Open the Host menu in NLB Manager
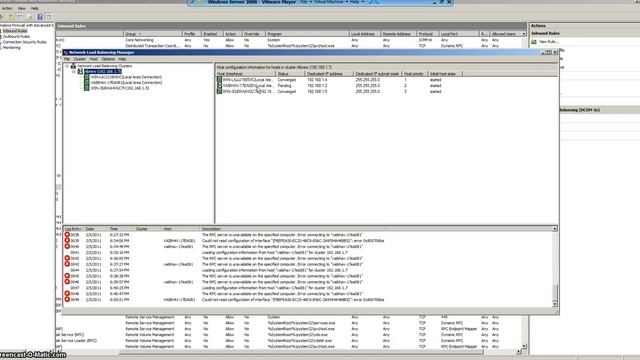The width and height of the screenshot is (640, 360). pyautogui.click(x=93, y=59)
